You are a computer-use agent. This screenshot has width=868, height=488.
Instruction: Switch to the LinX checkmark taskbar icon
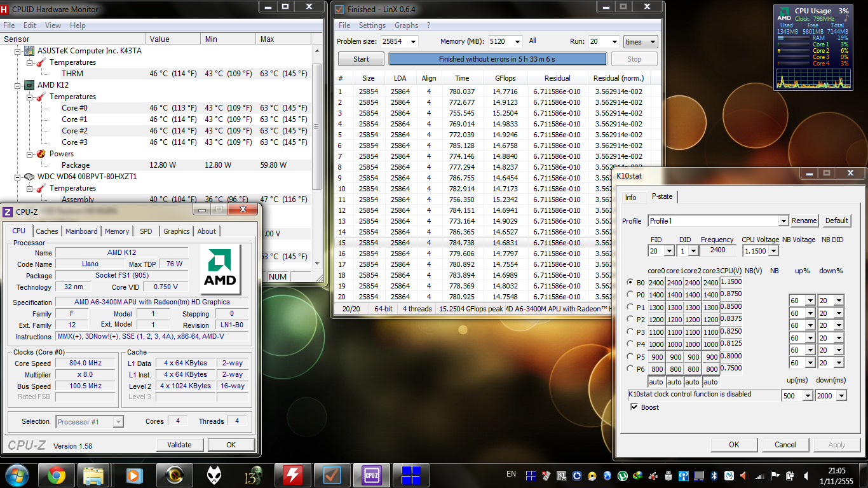pyautogui.click(x=331, y=475)
